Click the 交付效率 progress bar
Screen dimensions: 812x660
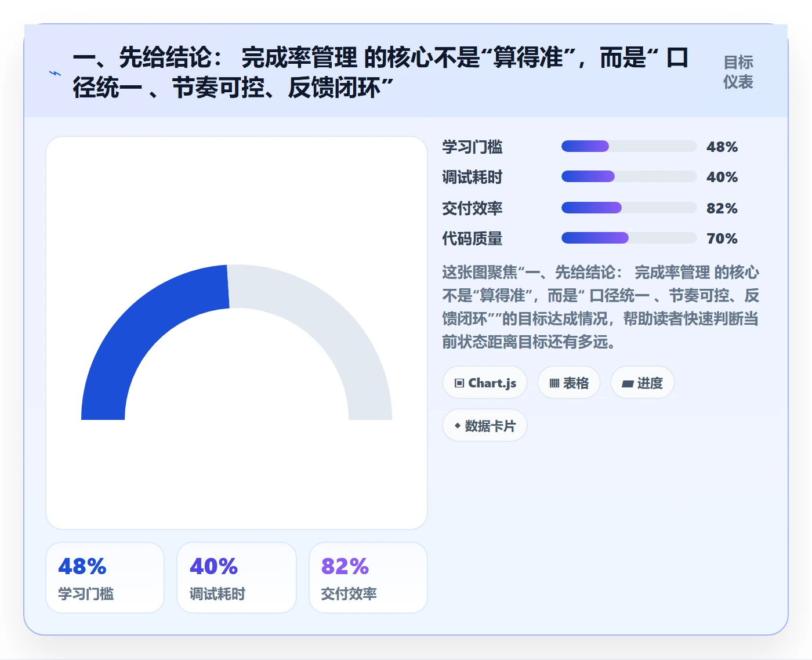click(x=629, y=208)
